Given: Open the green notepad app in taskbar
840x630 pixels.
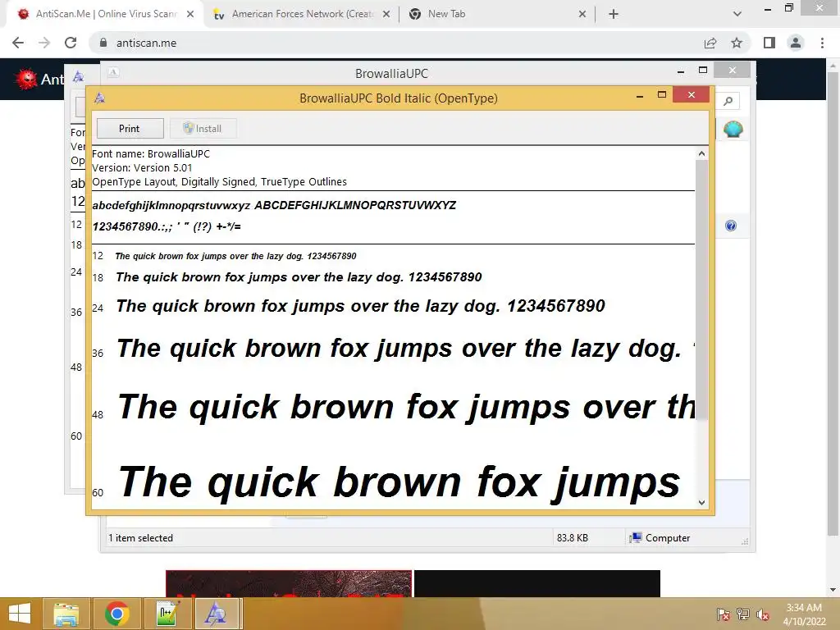Looking at the screenshot, I should tap(167, 614).
